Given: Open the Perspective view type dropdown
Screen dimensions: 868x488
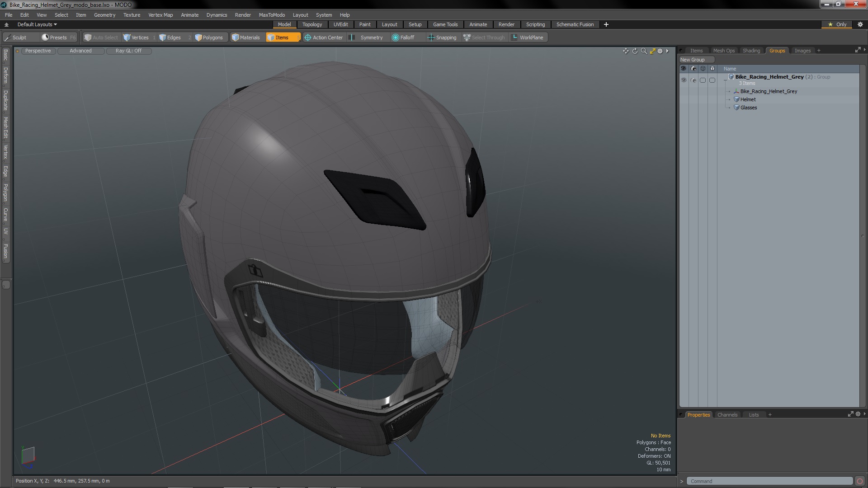Looking at the screenshot, I should click(38, 51).
